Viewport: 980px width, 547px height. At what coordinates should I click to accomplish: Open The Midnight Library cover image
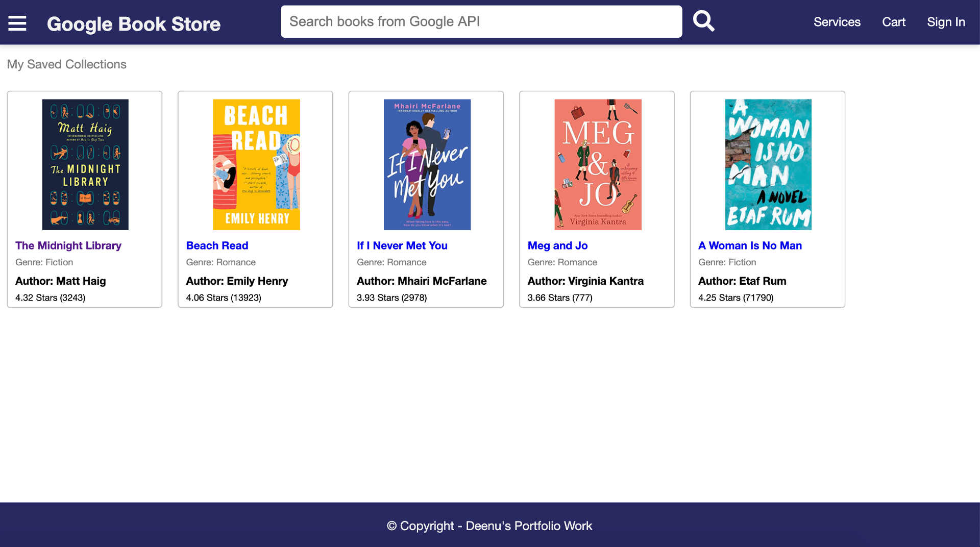pyautogui.click(x=85, y=164)
